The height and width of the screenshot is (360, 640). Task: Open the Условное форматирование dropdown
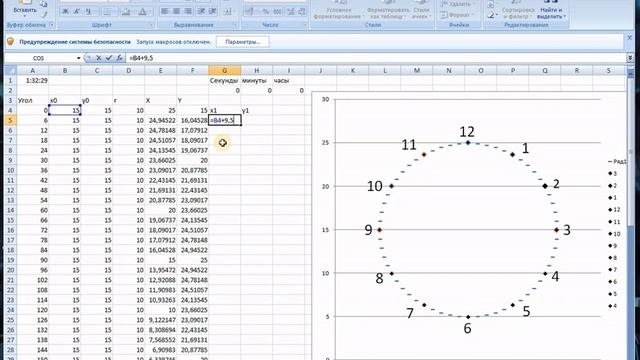[338, 13]
